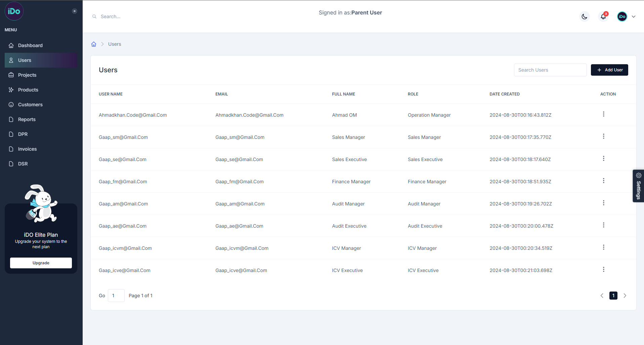Screen dimensions: 644x345
Task: Focus the Search Users field
Action: 550,70
